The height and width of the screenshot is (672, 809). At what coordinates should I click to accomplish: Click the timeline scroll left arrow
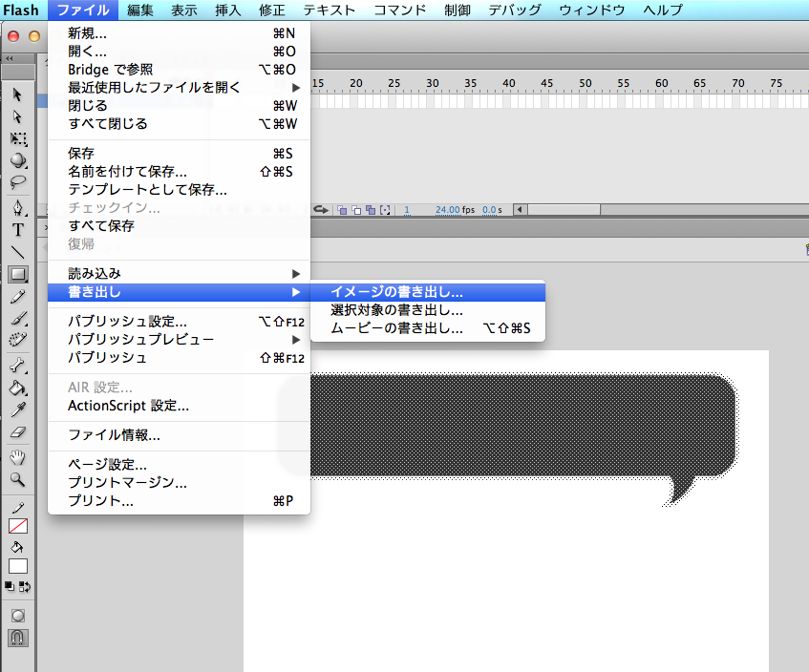(520, 209)
